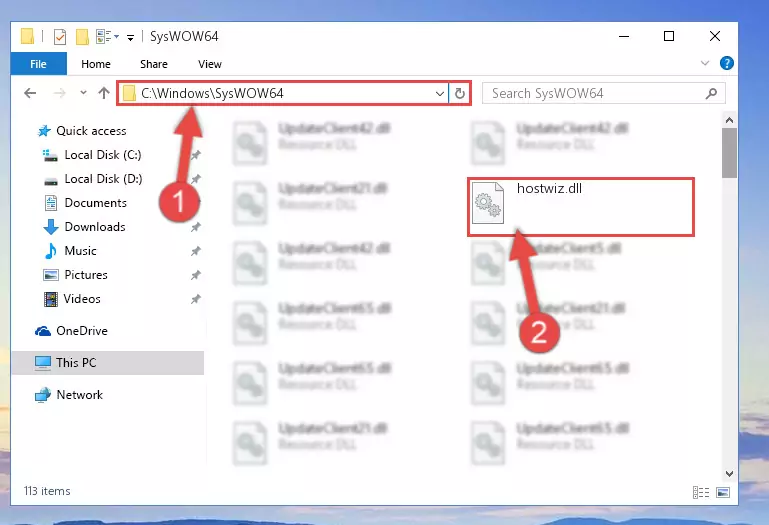This screenshot has width=769, height=525.
Task: Click the Quick access star icon
Action: 44,131
